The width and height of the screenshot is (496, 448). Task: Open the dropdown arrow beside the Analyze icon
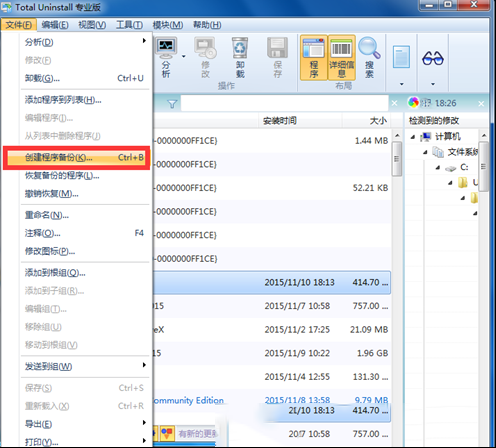(x=184, y=56)
